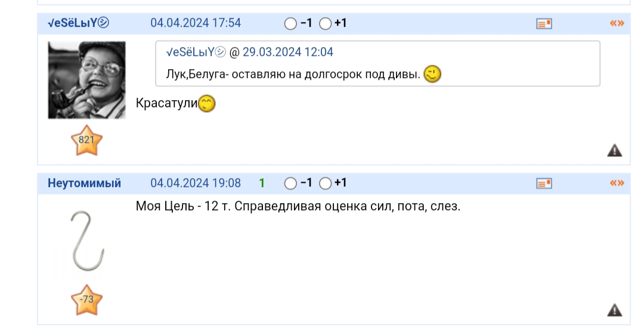Select the +1 radio on √eSёLыY's post
644x327 pixels.
325,24
